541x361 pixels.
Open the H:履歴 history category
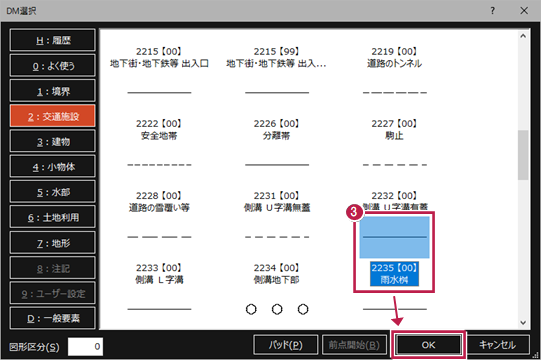(x=52, y=40)
